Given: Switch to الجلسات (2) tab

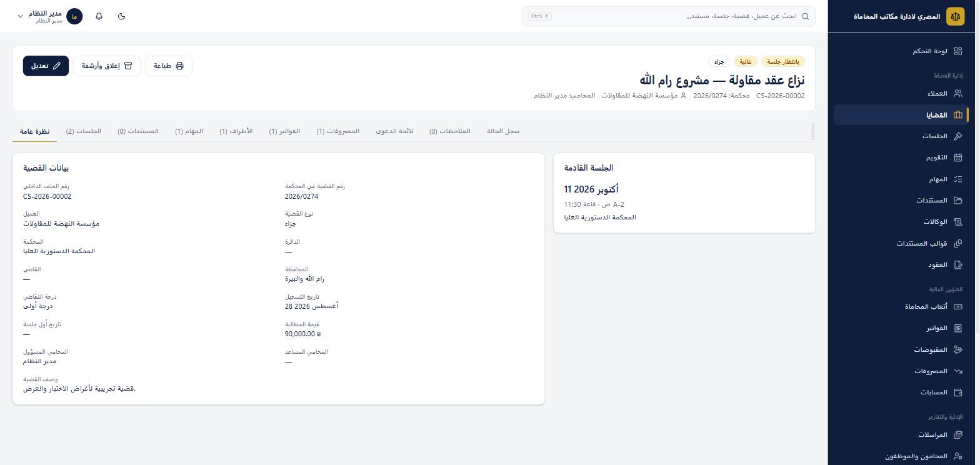Looking at the screenshot, I should point(84,131).
